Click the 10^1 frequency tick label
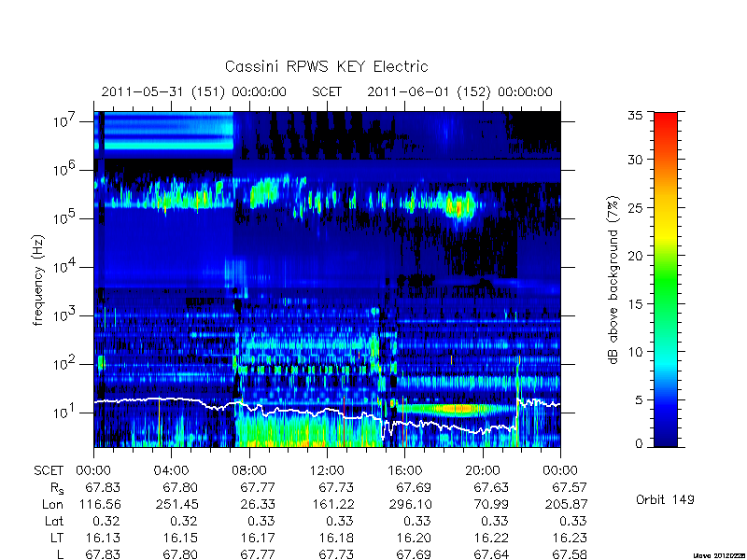 point(66,412)
